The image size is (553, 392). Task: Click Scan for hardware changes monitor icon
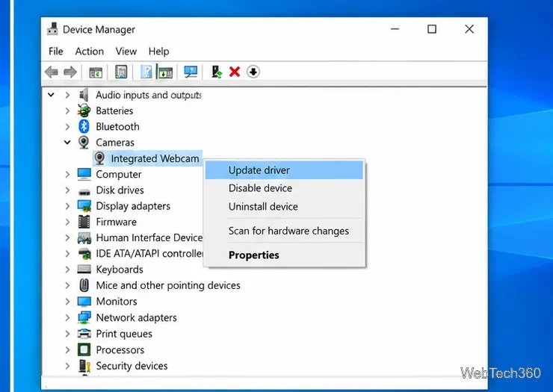click(x=191, y=72)
